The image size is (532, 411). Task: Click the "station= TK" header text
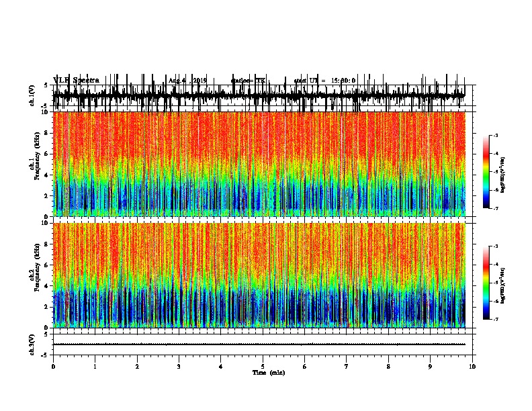[x=248, y=81]
